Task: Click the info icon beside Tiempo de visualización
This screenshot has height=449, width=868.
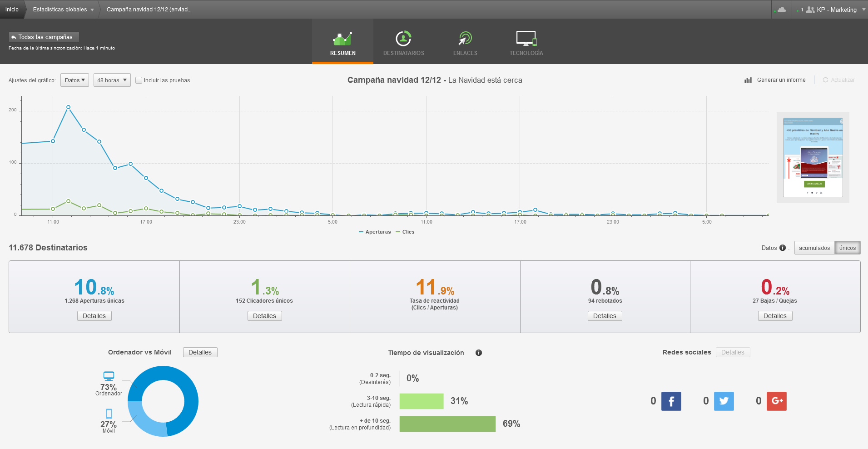Action: tap(479, 353)
